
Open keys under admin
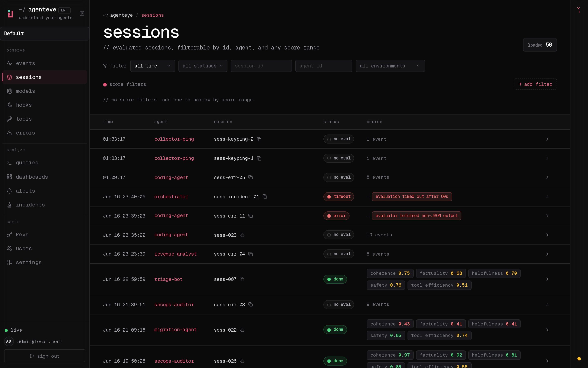45,235
